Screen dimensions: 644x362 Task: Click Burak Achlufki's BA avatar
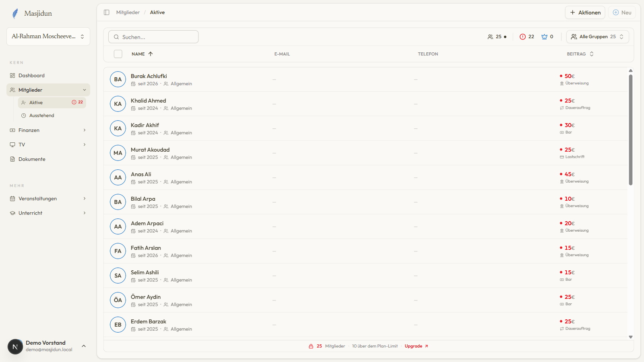pyautogui.click(x=118, y=79)
